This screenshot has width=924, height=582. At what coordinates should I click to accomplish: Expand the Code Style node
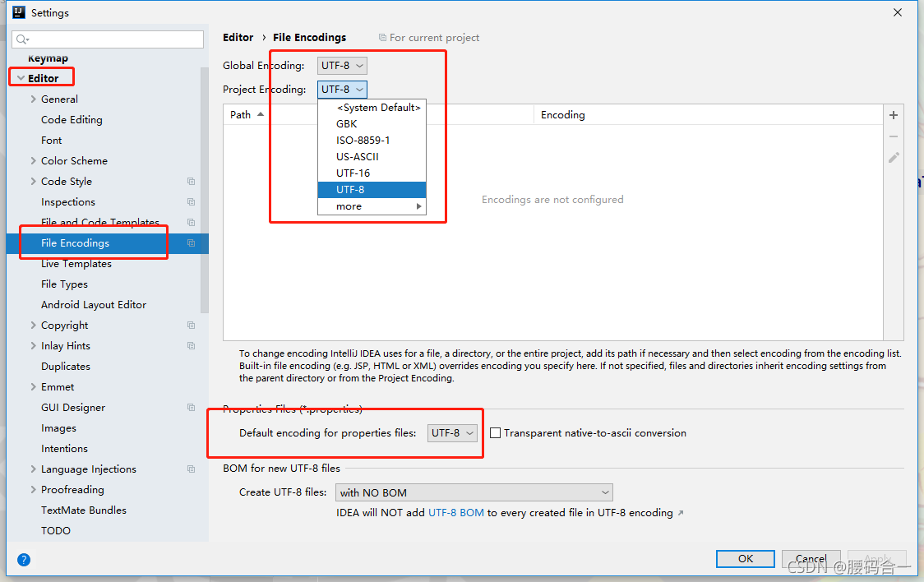tap(33, 182)
